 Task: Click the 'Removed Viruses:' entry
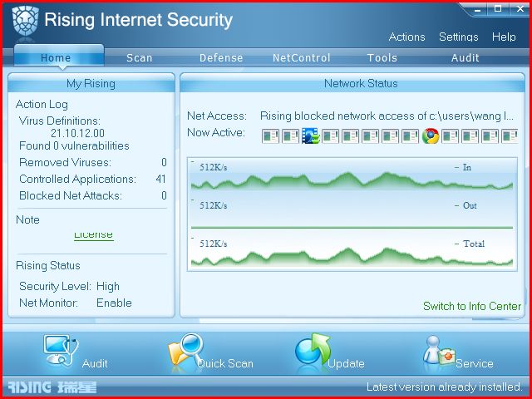[x=65, y=163]
